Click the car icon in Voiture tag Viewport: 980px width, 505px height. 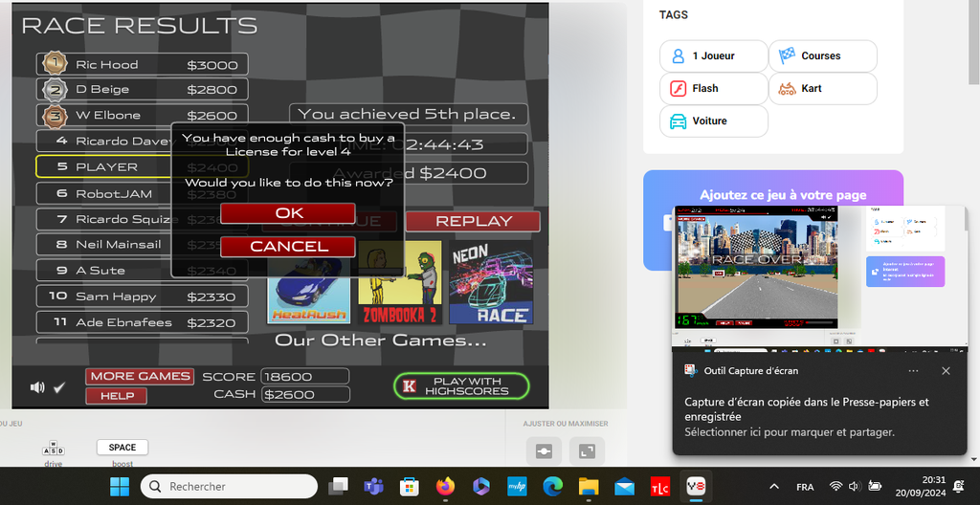[x=679, y=121]
